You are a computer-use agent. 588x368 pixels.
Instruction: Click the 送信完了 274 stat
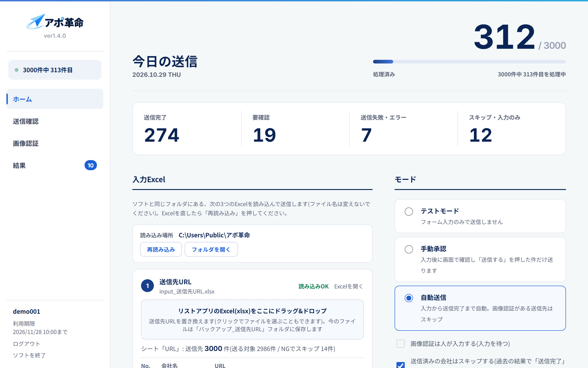[187, 129]
